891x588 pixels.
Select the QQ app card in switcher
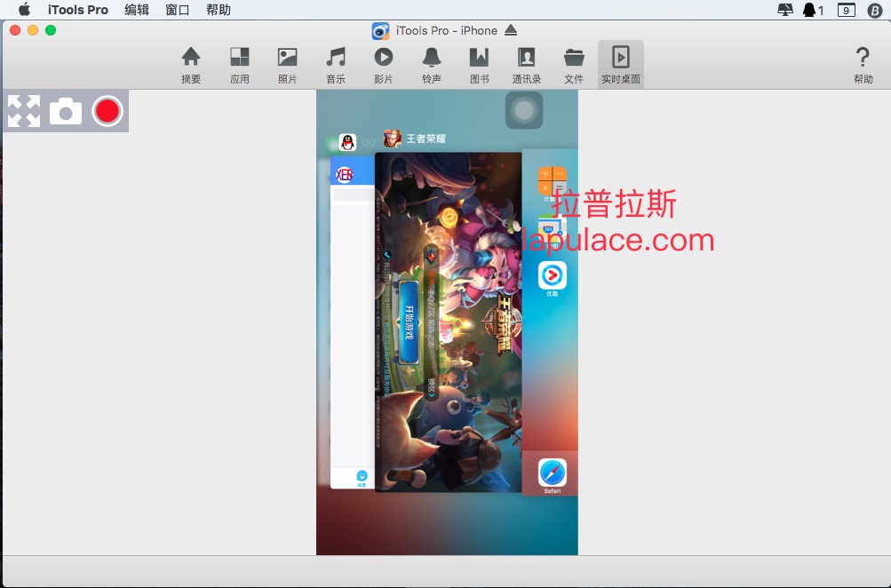point(353,322)
